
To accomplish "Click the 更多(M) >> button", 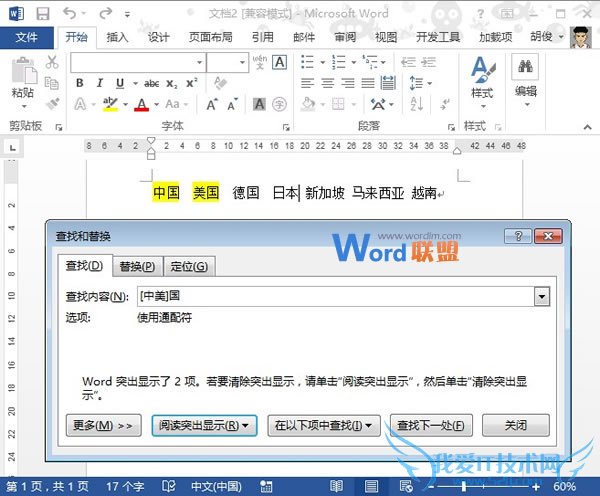I will pyautogui.click(x=103, y=425).
